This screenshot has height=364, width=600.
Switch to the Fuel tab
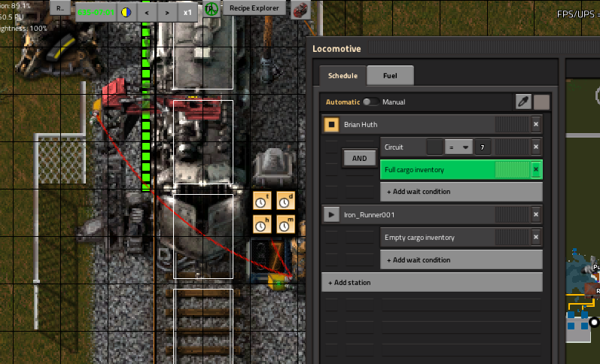(x=390, y=76)
